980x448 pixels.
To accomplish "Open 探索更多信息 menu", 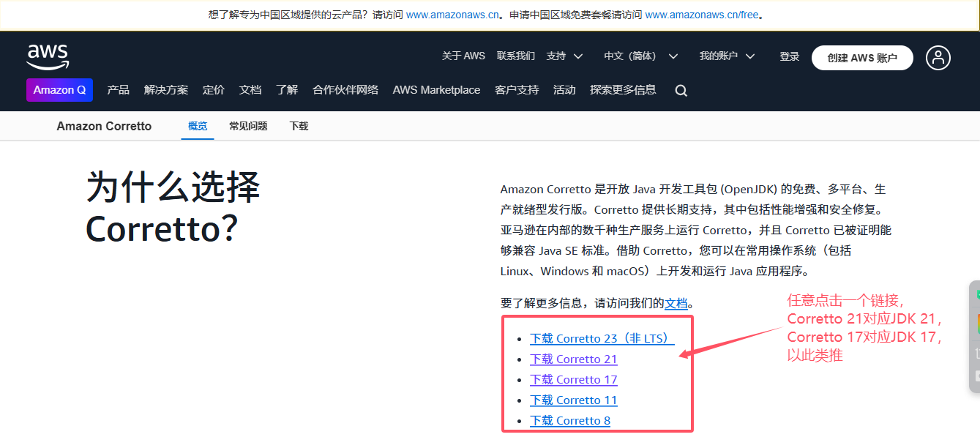I will pos(623,90).
